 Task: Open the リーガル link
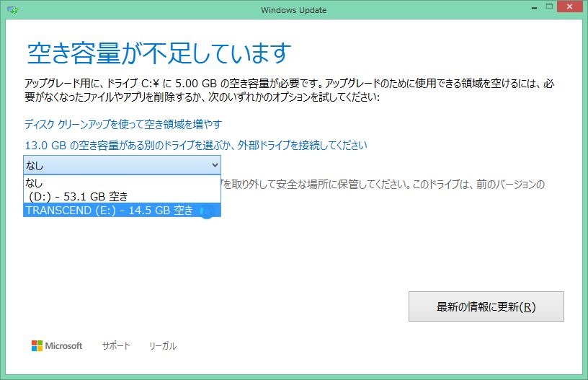[163, 345]
